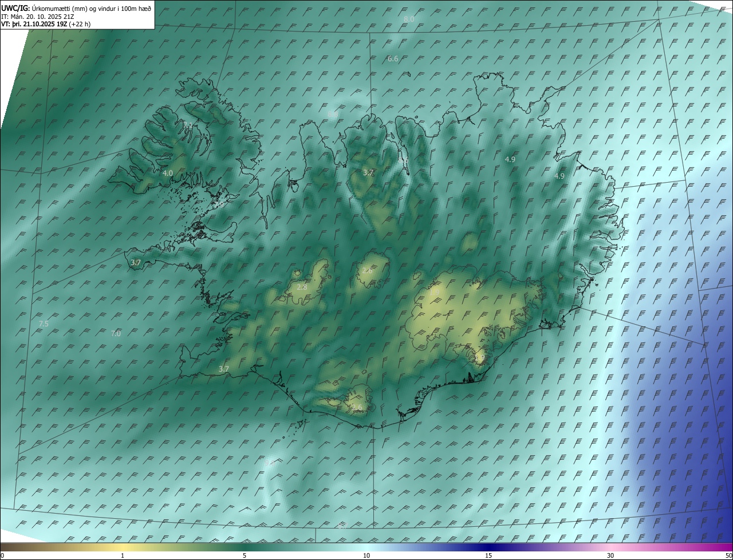Click the colour scale tick labelled 5
Screen dimensions: 733x560
[245, 555]
